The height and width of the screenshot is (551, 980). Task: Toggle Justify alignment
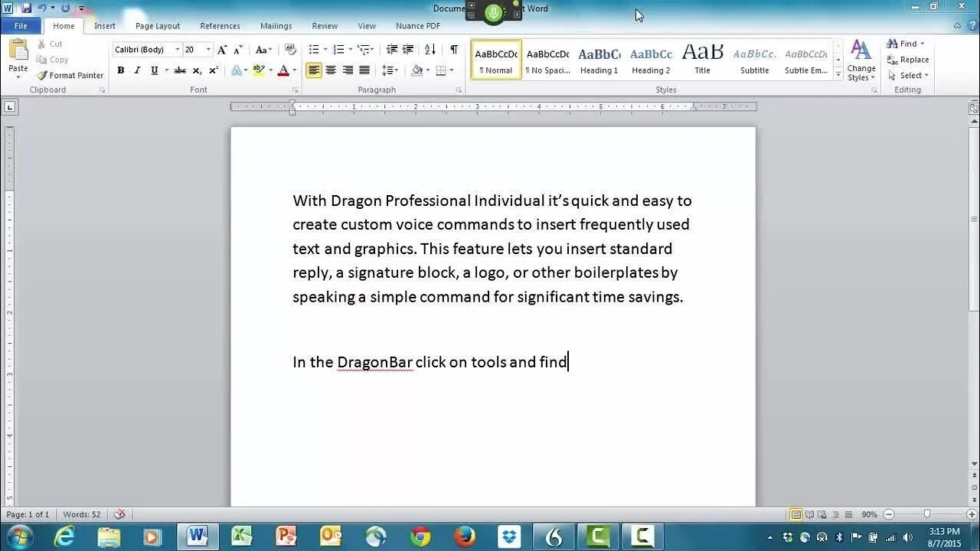tap(364, 70)
